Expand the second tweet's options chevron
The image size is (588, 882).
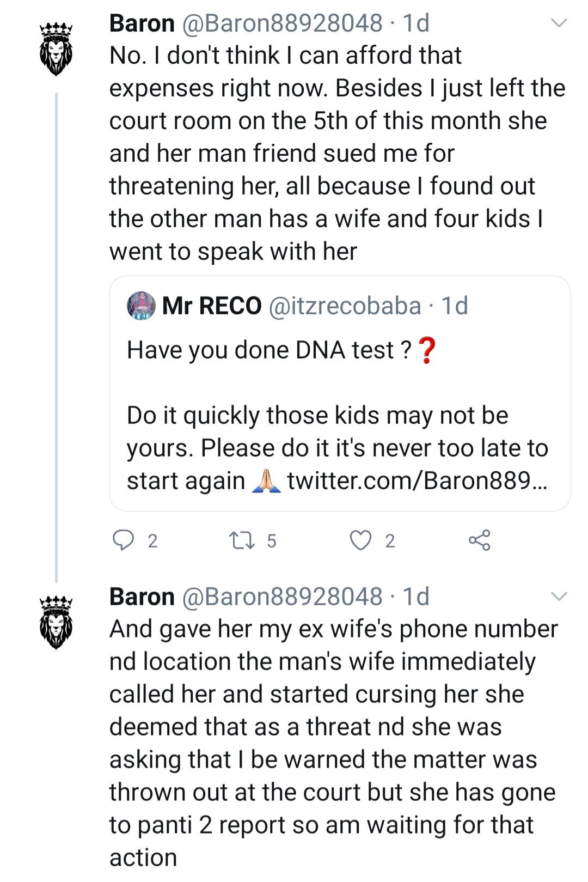tap(559, 597)
